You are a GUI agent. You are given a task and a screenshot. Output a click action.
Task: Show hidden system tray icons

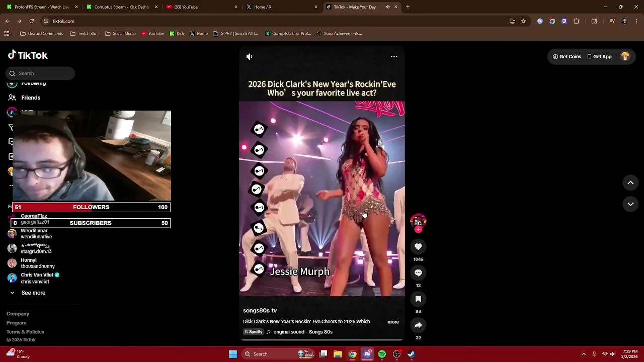tap(584, 354)
